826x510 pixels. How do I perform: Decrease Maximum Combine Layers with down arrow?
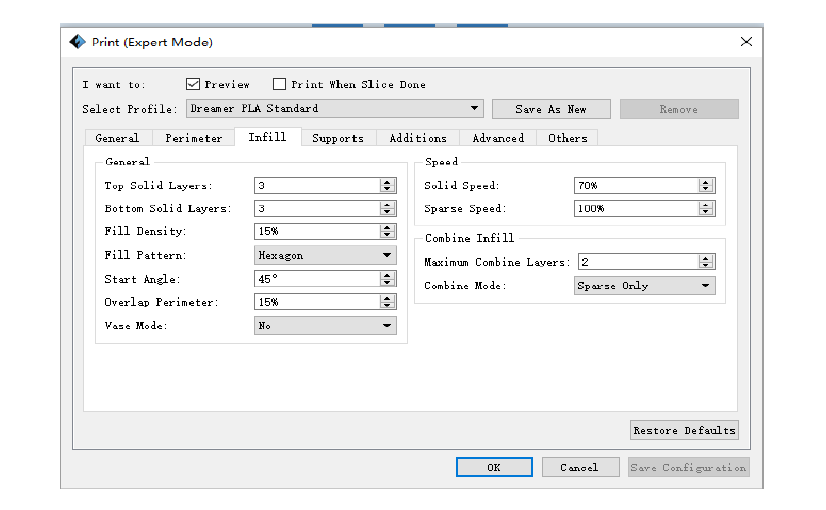[x=706, y=265]
